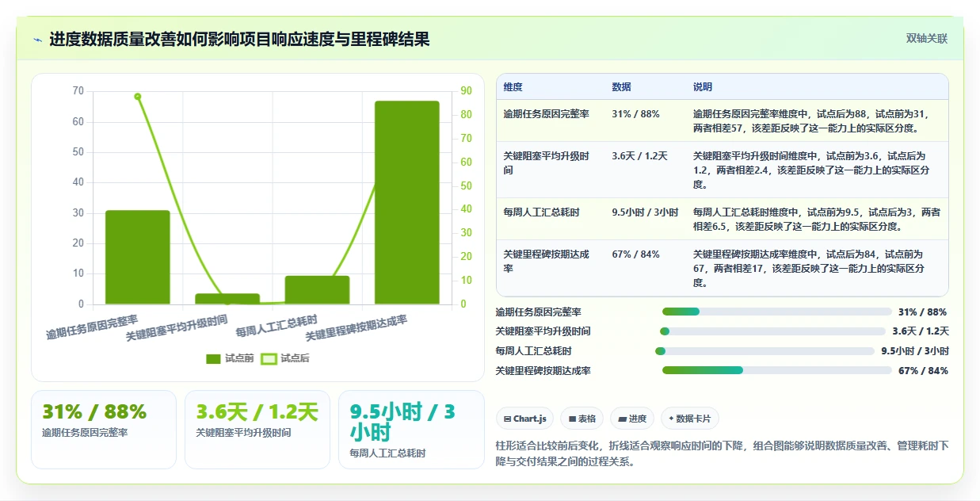This screenshot has width=980, height=501.
Task: Open the 31% / 88% data card
Action: [x=104, y=429]
